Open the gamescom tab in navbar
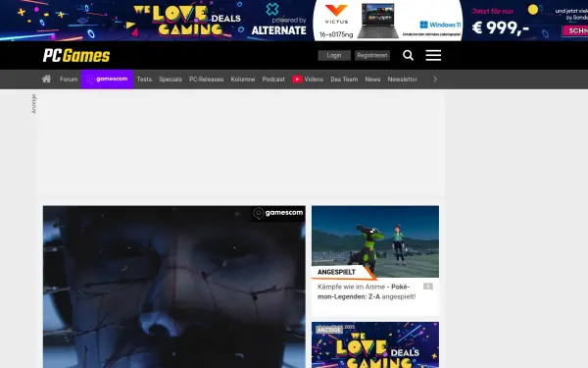This screenshot has width=588, height=368. click(107, 79)
